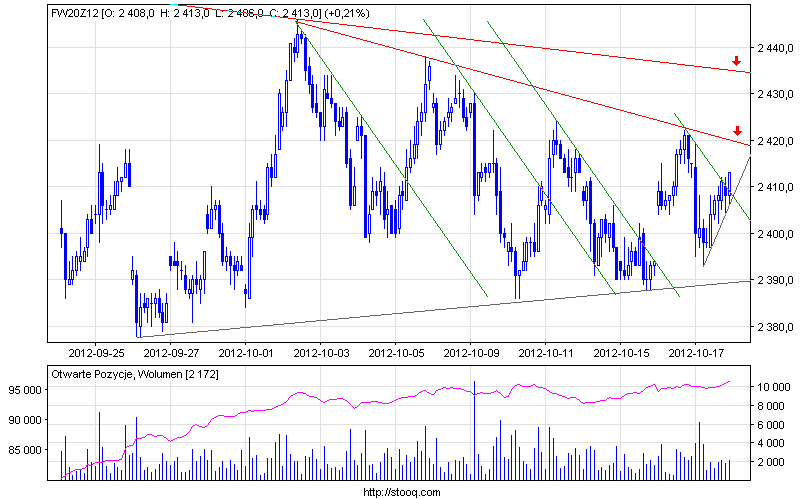Image resolution: width=800 pixels, height=500 pixels.
Task: Click the 90 000 open interest axis label
Action: [25, 420]
